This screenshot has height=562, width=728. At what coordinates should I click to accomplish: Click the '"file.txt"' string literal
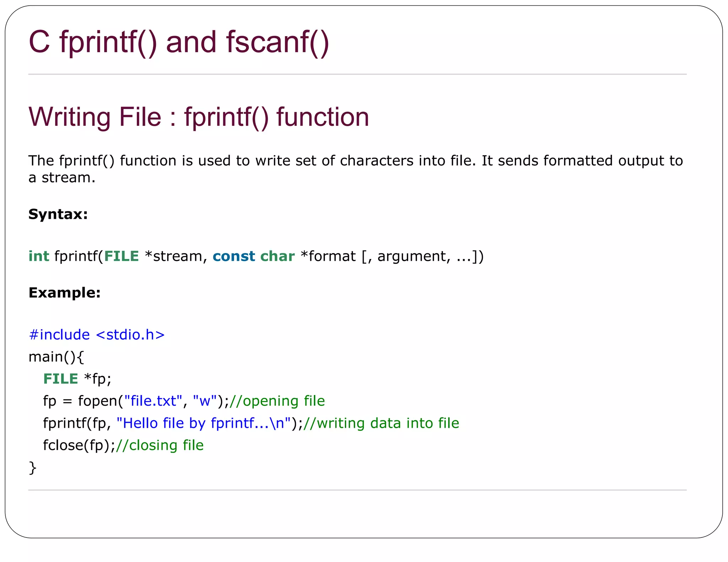[x=153, y=401]
